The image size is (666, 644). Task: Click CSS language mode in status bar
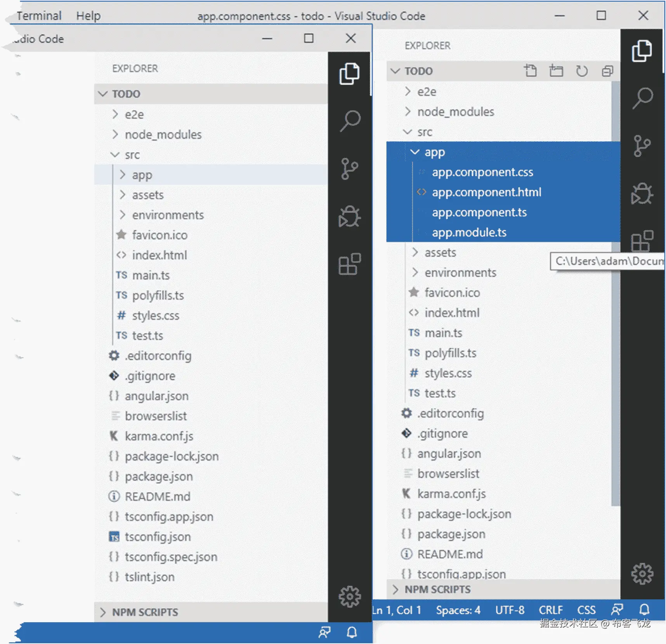coord(586,610)
